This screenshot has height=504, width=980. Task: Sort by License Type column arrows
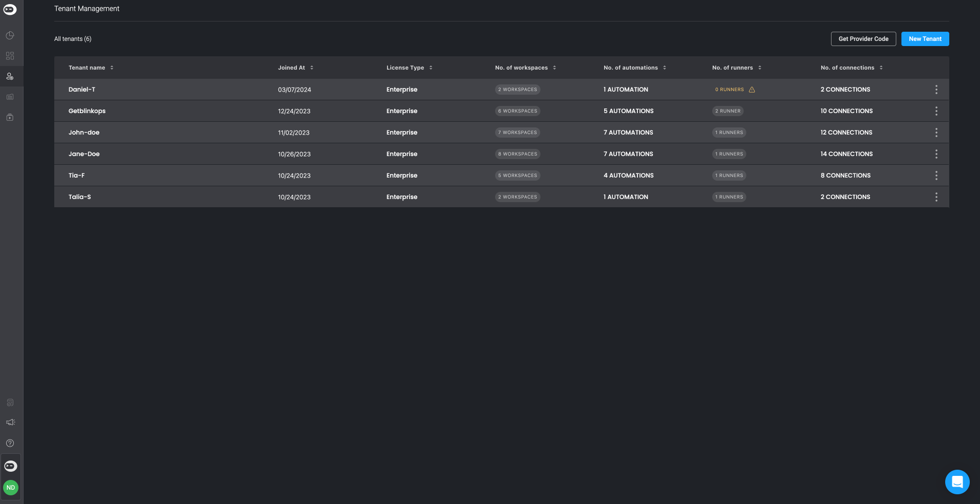click(431, 68)
